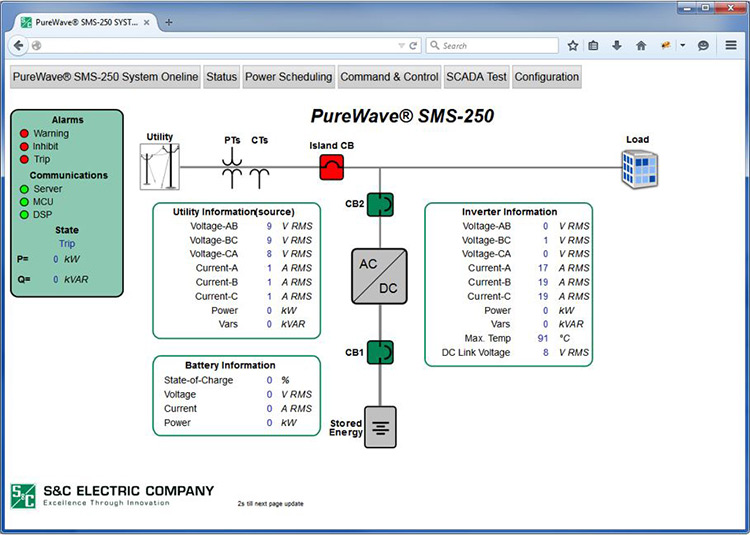Expand the extension dropdown arrow beside the bug icon

[683, 45]
